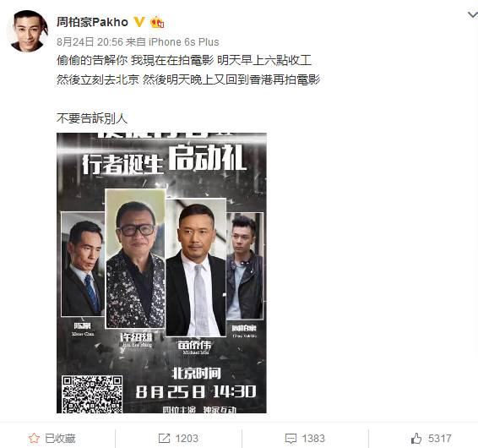The width and height of the screenshot is (478, 448).
Task: Click the 1203 repost count
Action: [x=187, y=439]
